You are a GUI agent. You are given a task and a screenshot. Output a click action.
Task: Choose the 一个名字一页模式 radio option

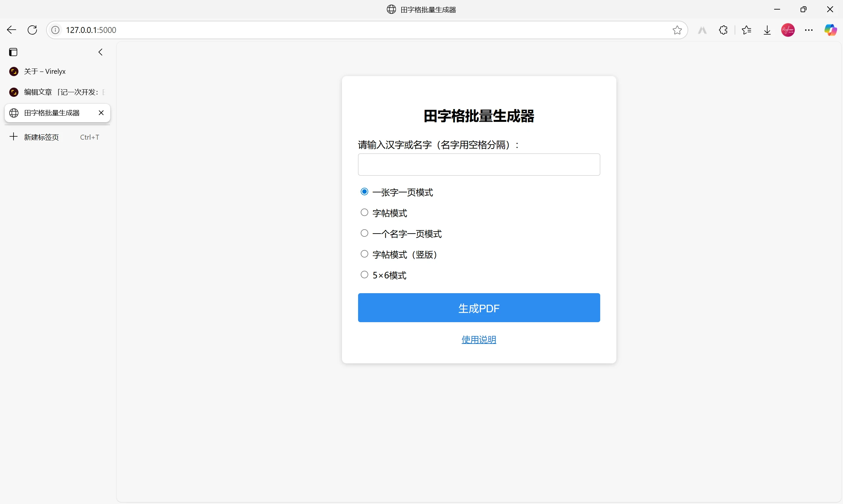(x=364, y=233)
